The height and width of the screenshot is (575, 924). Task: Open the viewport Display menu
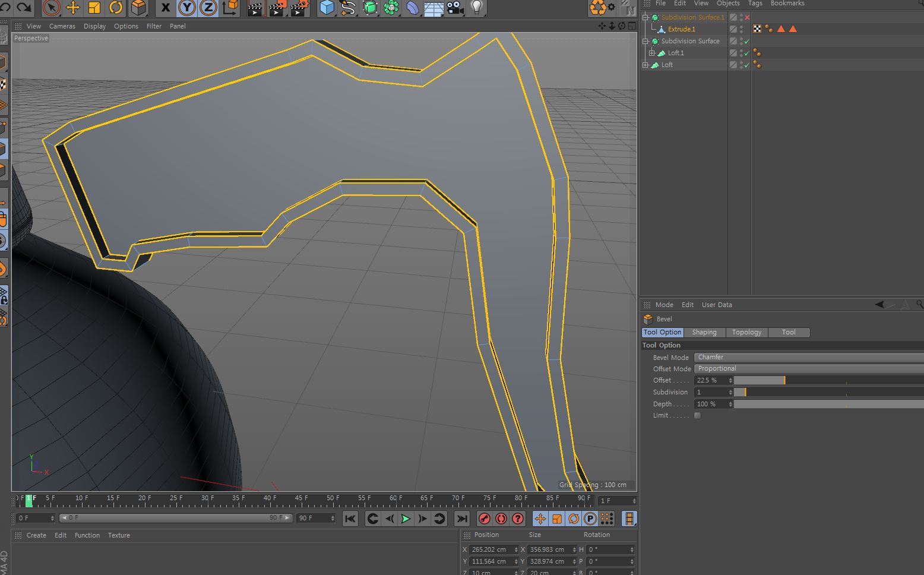point(94,26)
